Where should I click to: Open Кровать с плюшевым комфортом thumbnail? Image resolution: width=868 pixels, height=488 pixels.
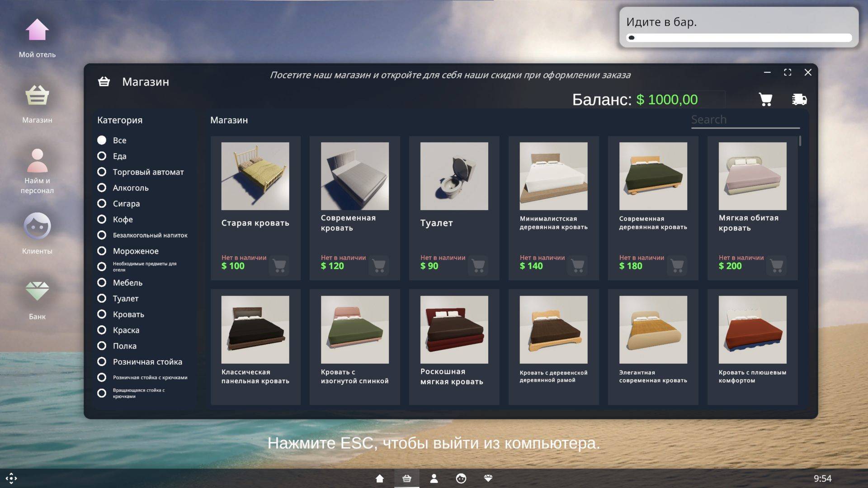click(x=752, y=330)
